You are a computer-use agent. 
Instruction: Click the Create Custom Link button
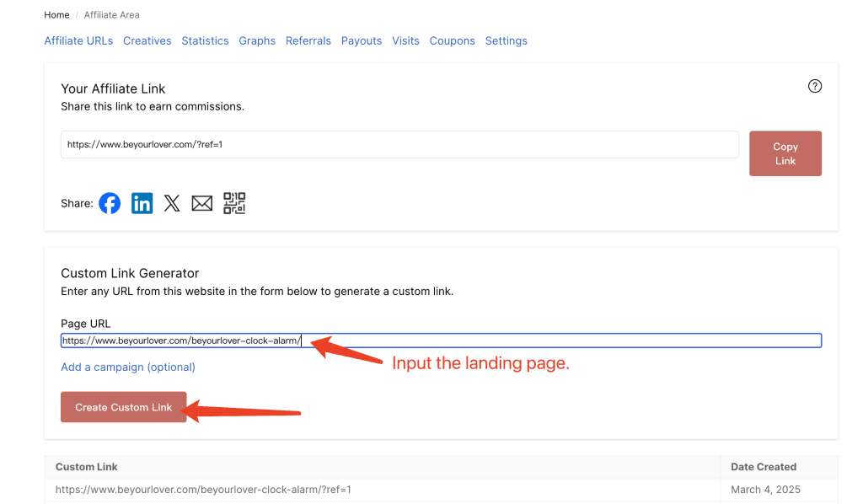(x=124, y=407)
